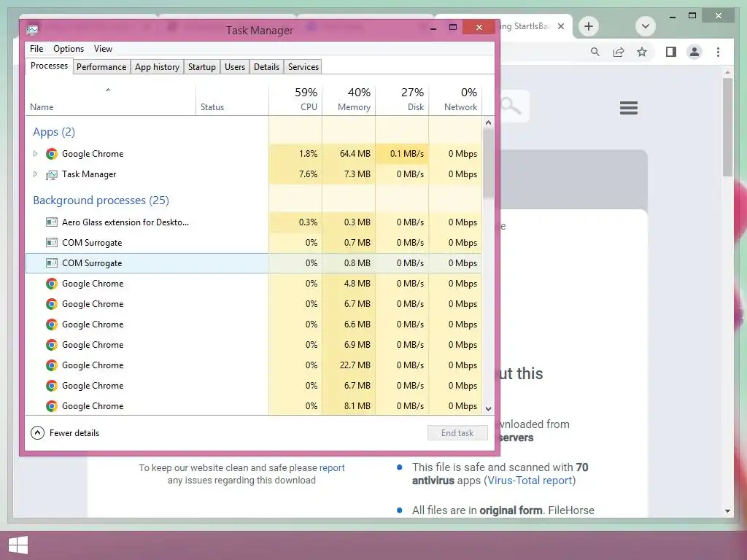Click the Google Chrome app icon under Apps
747x560 pixels.
click(x=52, y=154)
